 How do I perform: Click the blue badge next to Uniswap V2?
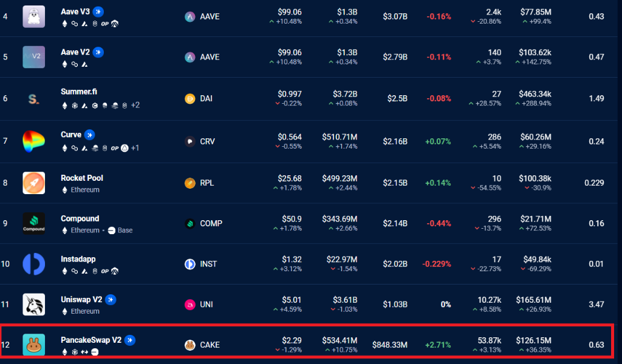pos(111,300)
